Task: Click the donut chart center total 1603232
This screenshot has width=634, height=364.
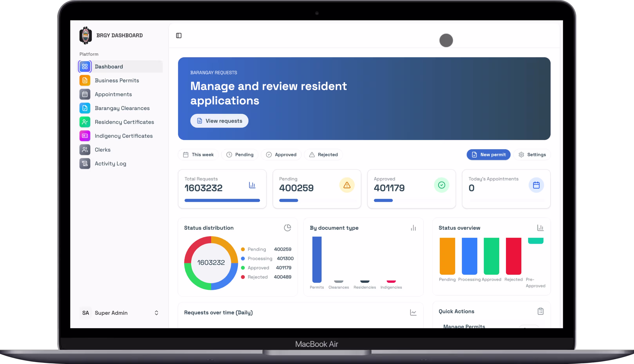Action: pyautogui.click(x=211, y=263)
